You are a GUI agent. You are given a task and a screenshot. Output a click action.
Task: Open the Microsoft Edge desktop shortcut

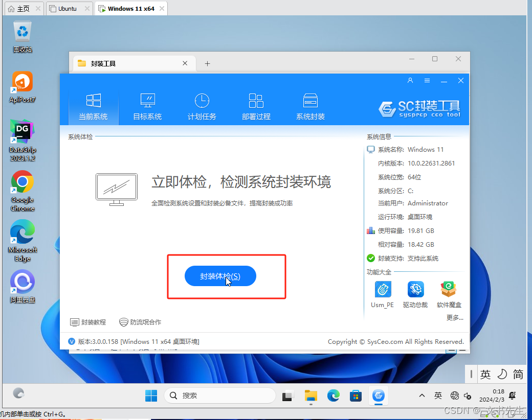[23, 241]
